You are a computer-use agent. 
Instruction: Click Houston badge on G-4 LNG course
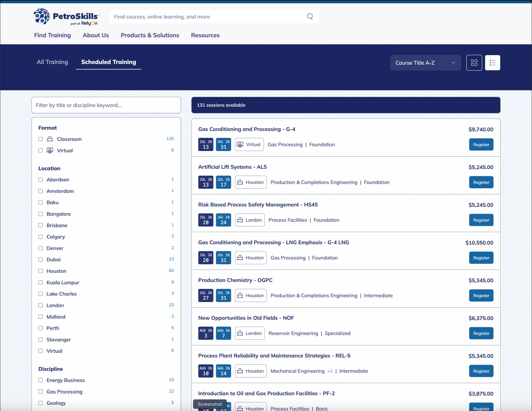point(251,258)
